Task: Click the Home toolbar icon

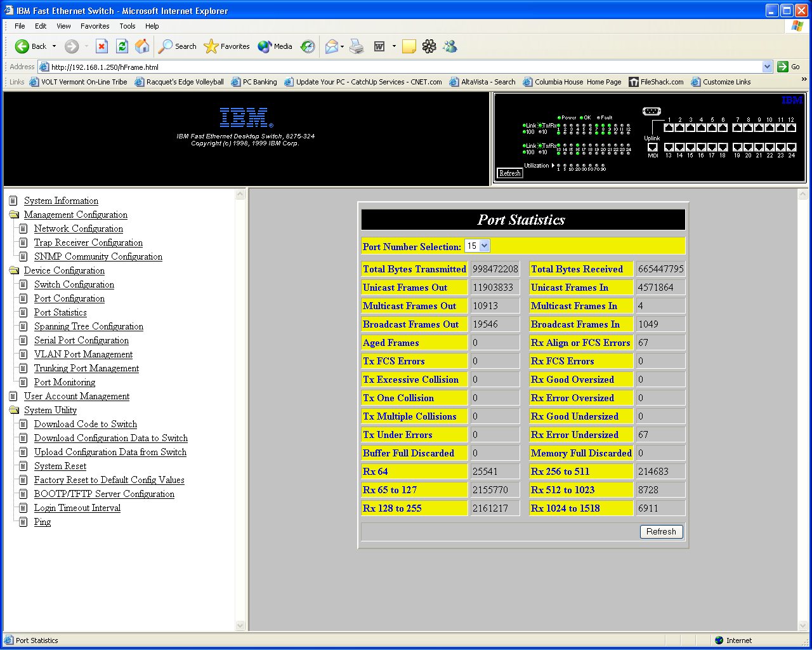Action: [x=143, y=46]
